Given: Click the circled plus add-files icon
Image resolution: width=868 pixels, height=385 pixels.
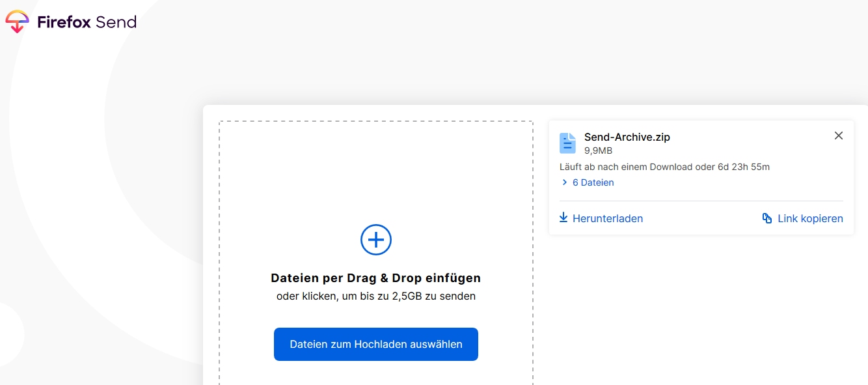Looking at the screenshot, I should click(376, 240).
